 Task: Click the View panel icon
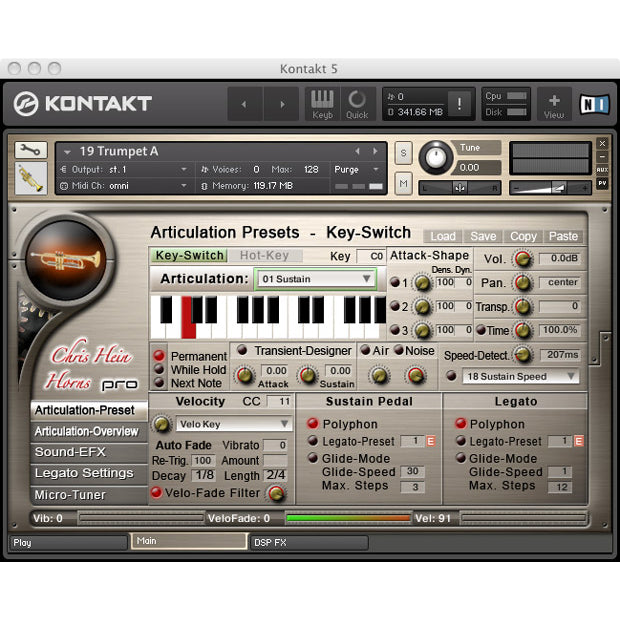(553, 103)
